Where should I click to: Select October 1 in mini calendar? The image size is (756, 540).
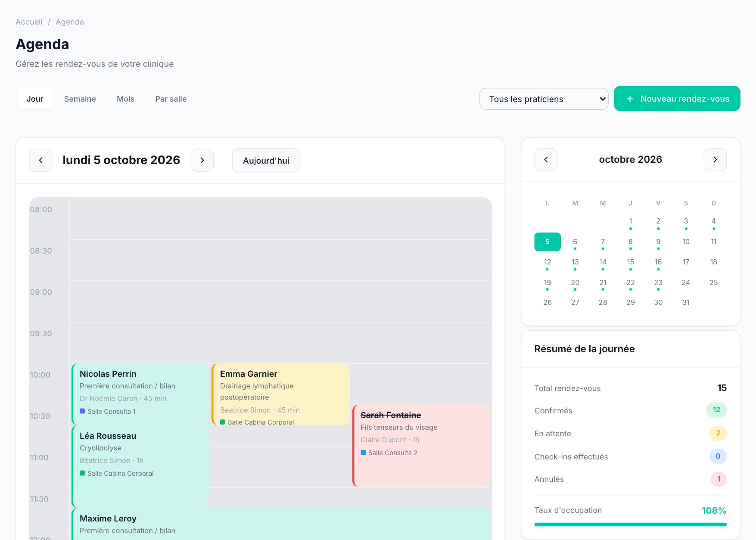[x=631, y=221]
